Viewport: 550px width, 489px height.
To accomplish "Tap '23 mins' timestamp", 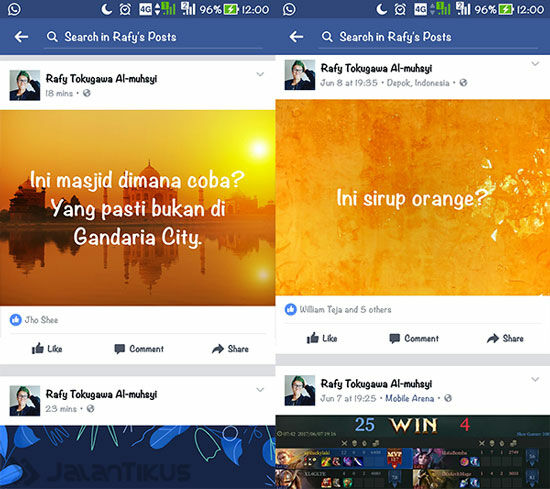I will pyautogui.click(x=61, y=408).
